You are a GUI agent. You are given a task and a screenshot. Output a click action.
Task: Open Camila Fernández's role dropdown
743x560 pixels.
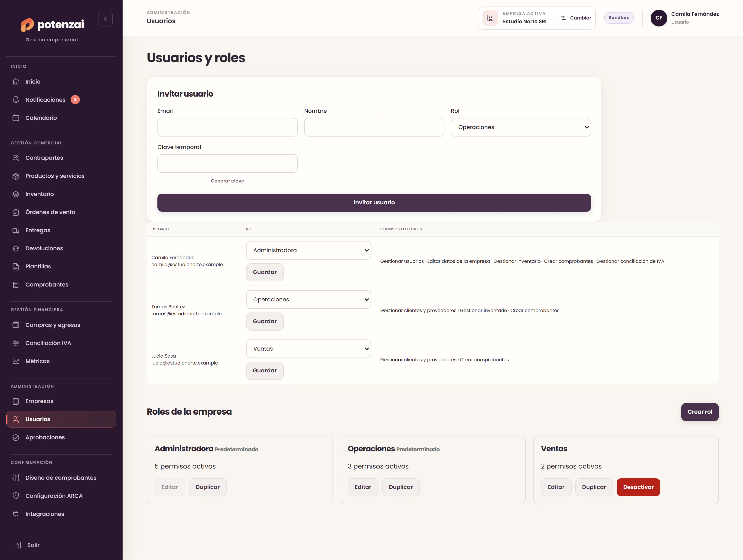[308, 250]
